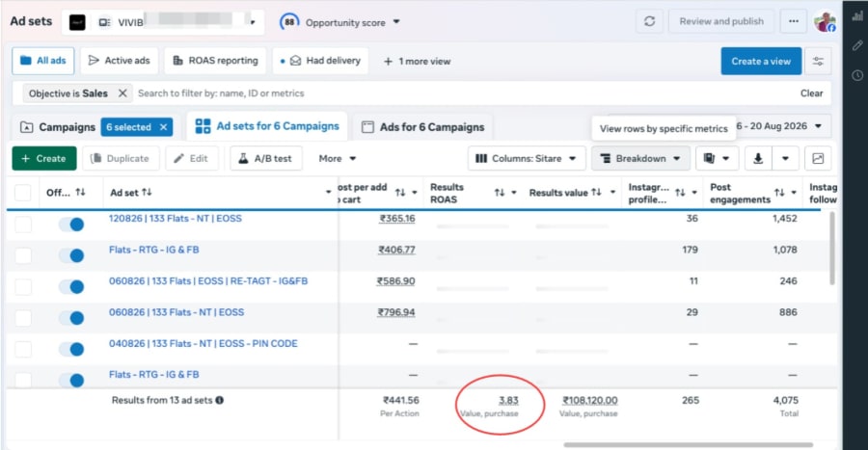Turn off the 120826 | 133 Flats - NT | EOSS ad set
The height and width of the screenshot is (450, 868).
(x=71, y=224)
